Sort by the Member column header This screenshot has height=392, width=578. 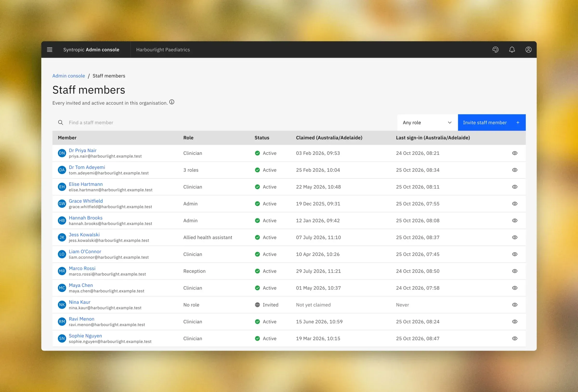[x=67, y=138]
